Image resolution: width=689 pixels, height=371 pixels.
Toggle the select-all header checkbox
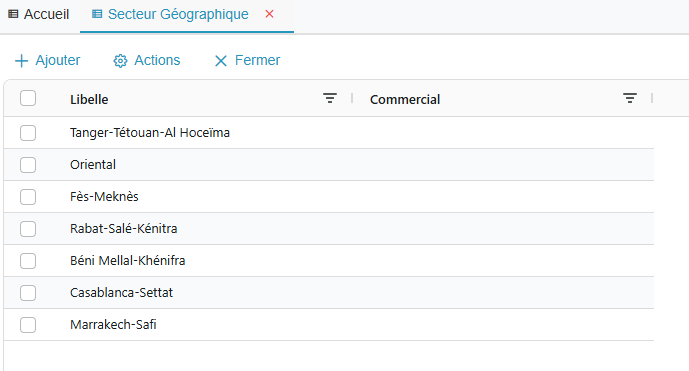click(28, 98)
